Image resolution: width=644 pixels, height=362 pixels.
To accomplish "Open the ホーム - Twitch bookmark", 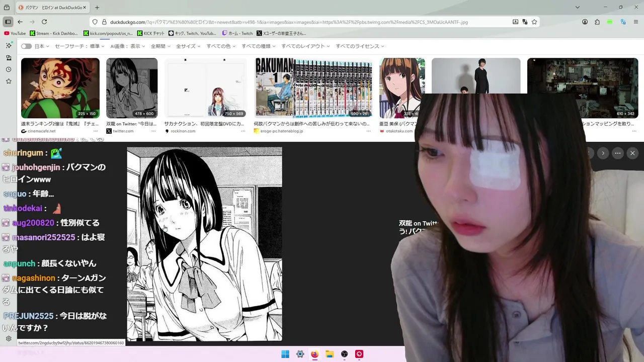I will pos(237,33).
